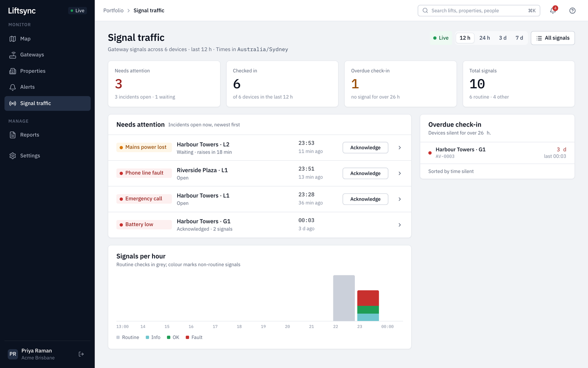The width and height of the screenshot is (588, 368).
Task: Expand the Battery low incident chevron
Action: tap(399, 225)
